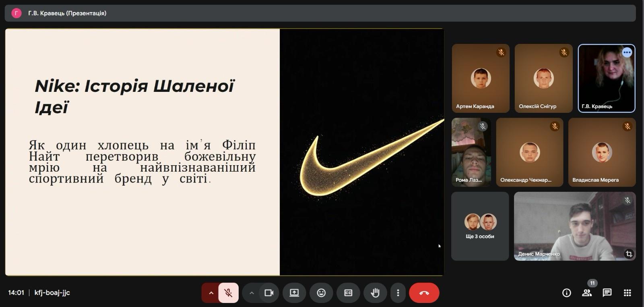Click muted mic icon on Рома Лаз... tile
644x307 pixels.
click(x=483, y=127)
